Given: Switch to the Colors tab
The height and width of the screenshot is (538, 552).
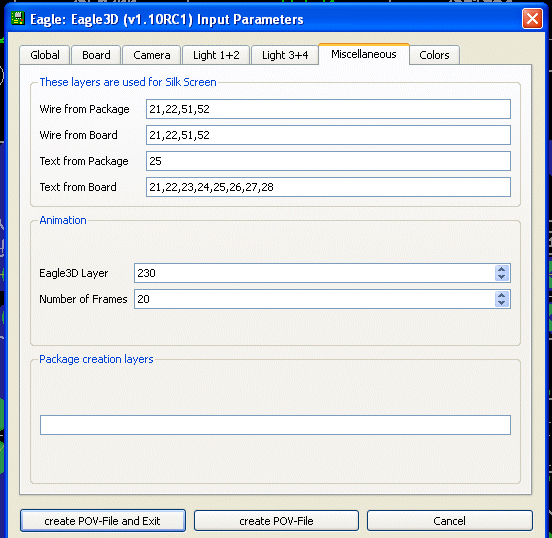Looking at the screenshot, I should [434, 55].
